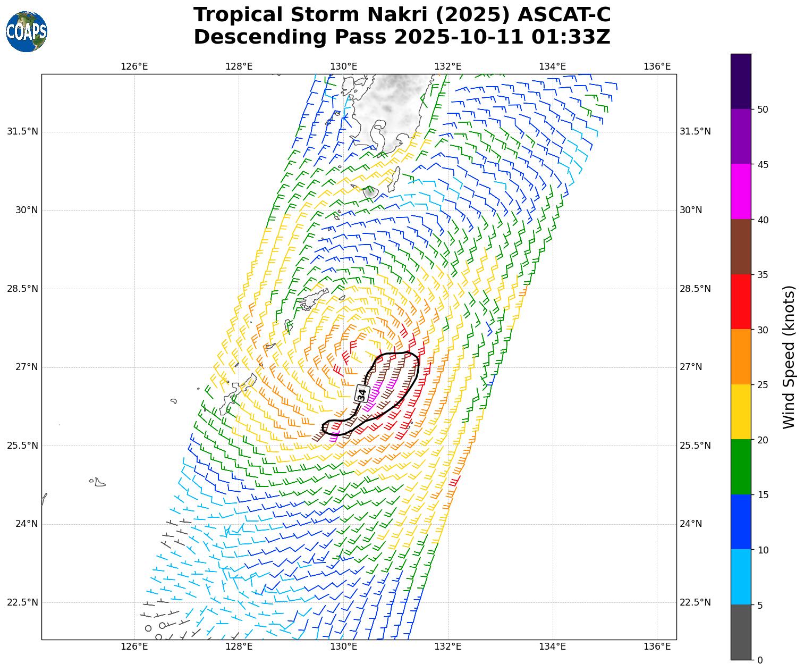Viewport: 804px width, 672px height.
Task: Select the brown 35-40 knot colorbar segment
Action: click(x=741, y=246)
